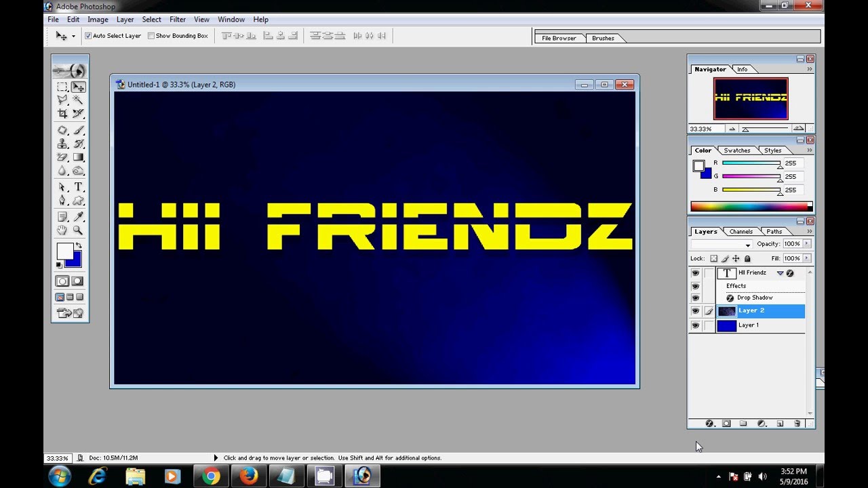Image resolution: width=868 pixels, height=488 pixels.
Task: Swap foreground and background colors
Action: pos(79,245)
